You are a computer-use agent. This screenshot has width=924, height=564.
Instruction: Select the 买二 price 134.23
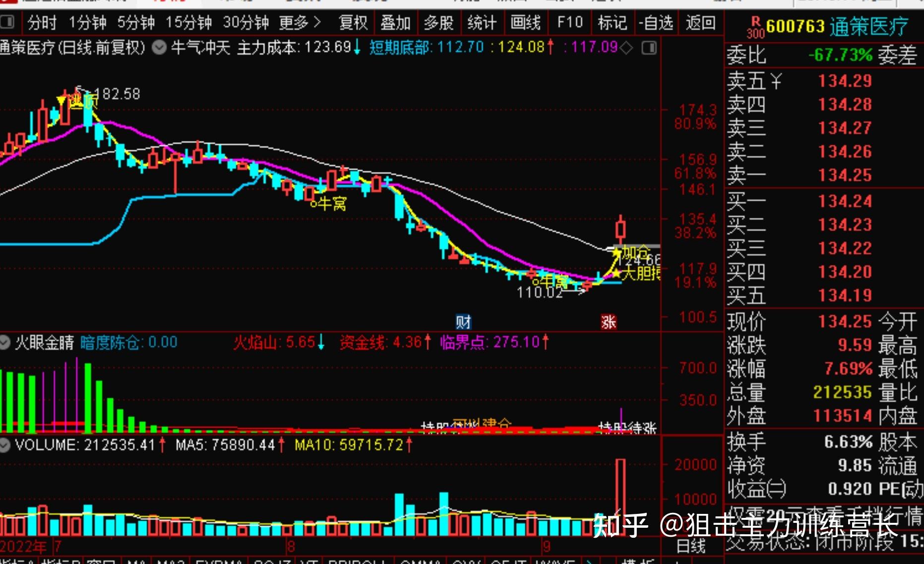pos(845,225)
